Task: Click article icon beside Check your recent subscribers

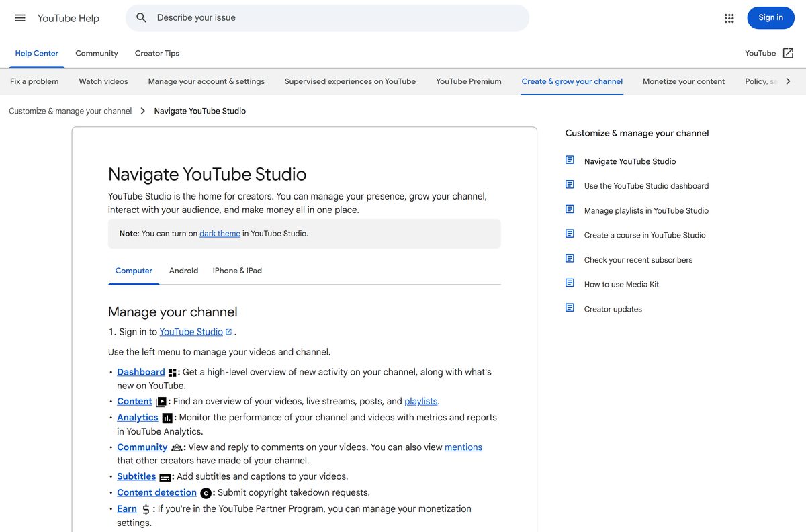Action: 570,259
